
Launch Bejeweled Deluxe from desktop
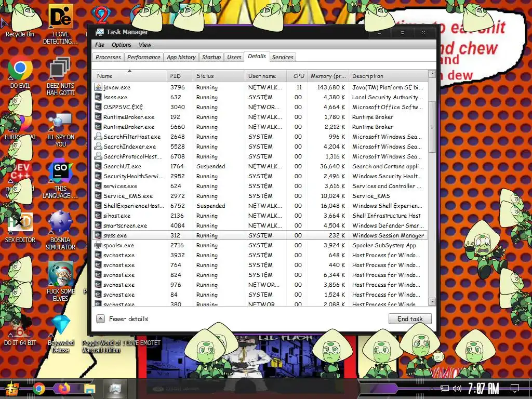coord(61,334)
